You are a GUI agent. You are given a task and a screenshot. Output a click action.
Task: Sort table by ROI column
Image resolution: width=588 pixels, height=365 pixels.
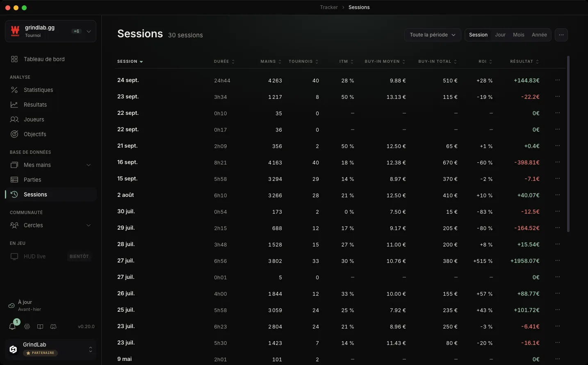click(485, 62)
